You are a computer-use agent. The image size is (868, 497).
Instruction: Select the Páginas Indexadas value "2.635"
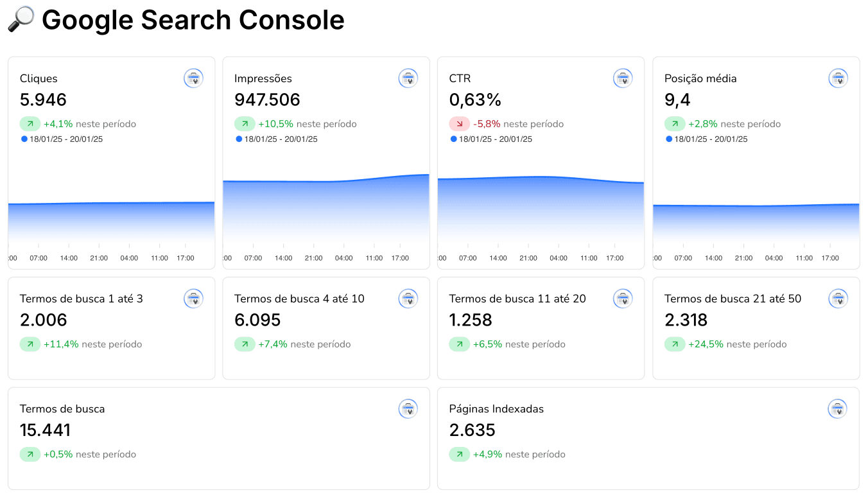point(472,430)
